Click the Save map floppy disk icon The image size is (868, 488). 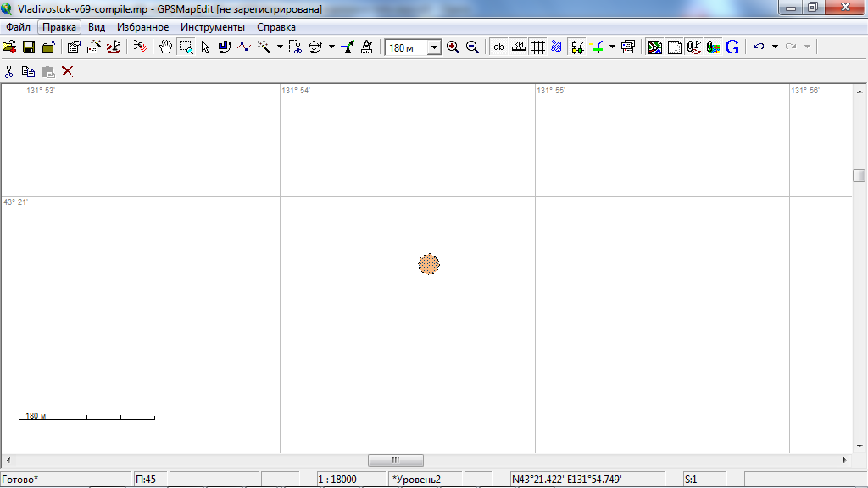click(29, 47)
